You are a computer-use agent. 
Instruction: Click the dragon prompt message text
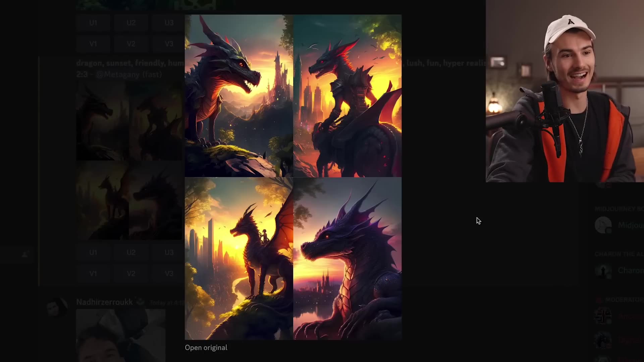[x=131, y=63]
